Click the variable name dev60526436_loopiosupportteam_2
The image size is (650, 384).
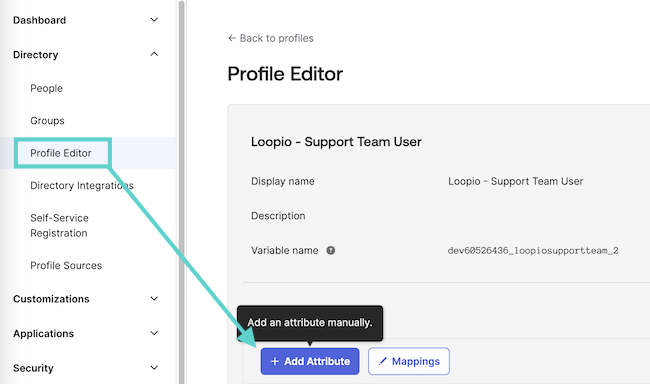point(533,250)
